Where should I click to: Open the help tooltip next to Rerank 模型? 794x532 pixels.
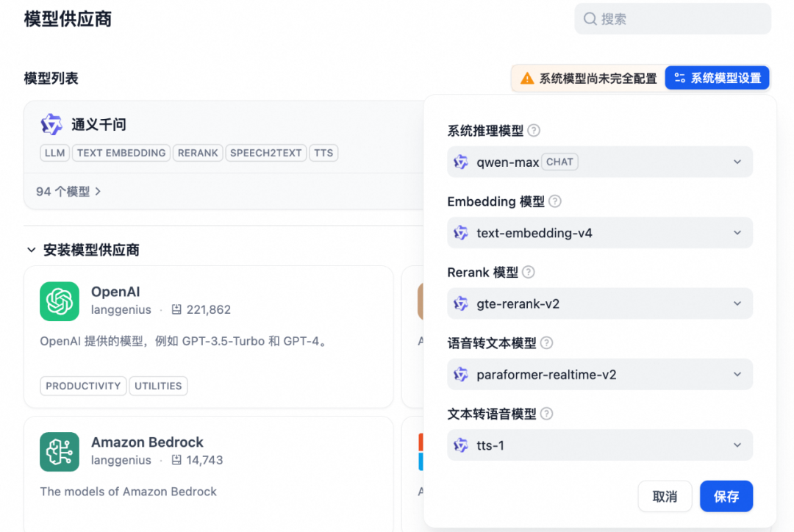(528, 272)
